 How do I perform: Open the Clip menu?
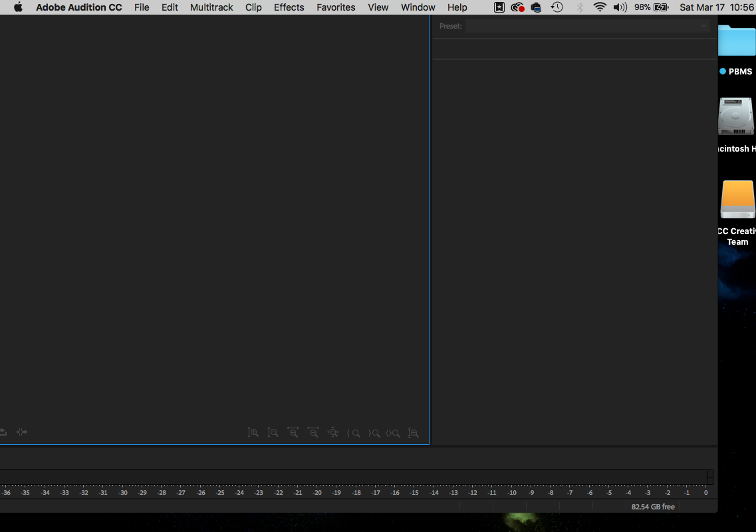[253, 7]
